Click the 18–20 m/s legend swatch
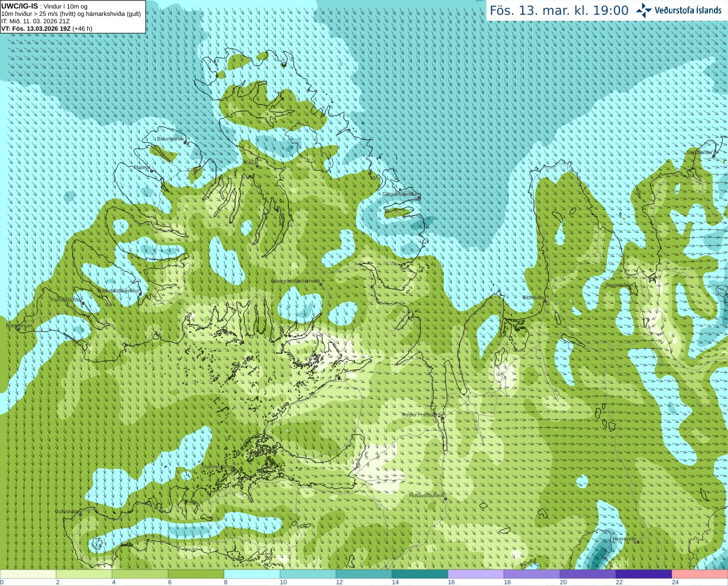The width and height of the screenshot is (728, 586). [532, 574]
